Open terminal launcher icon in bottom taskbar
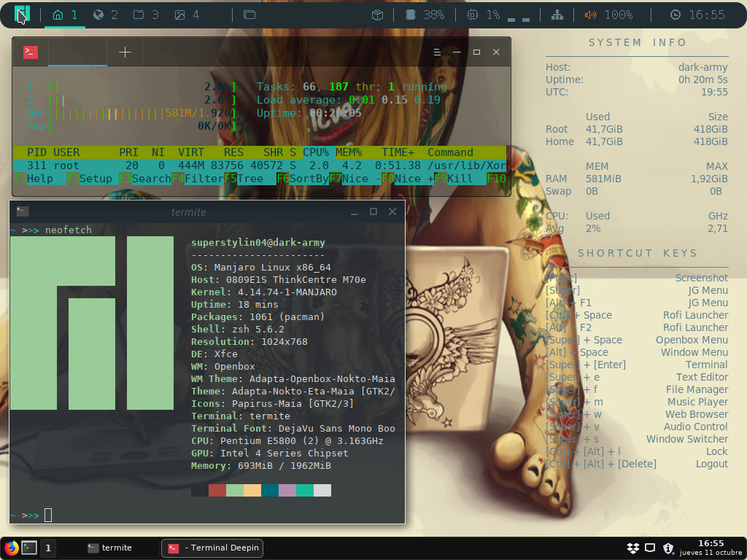The image size is (747, 560). tap(29, 548)
